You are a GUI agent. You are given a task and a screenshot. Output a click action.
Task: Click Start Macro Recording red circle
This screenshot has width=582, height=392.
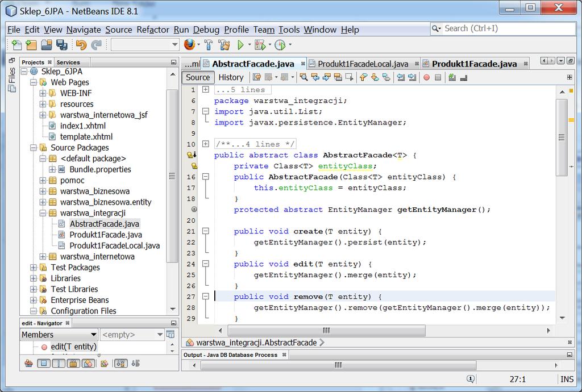tap(426, 77)
